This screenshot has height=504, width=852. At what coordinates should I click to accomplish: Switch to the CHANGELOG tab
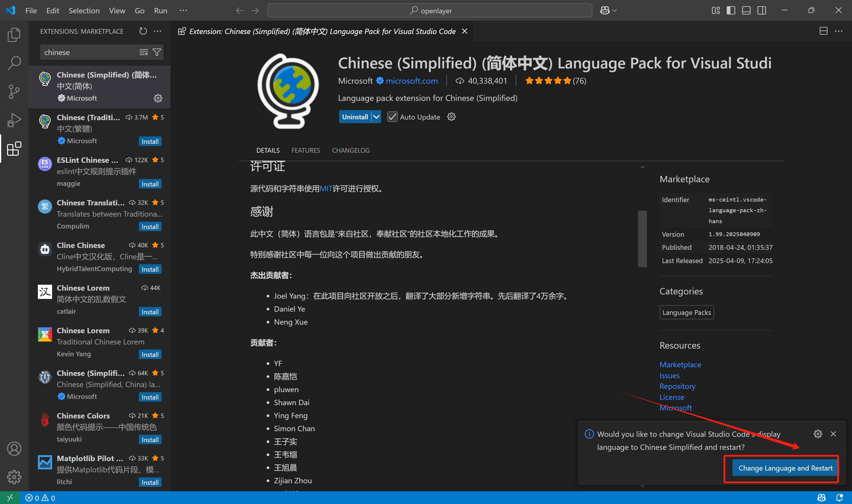click(350, 150)
